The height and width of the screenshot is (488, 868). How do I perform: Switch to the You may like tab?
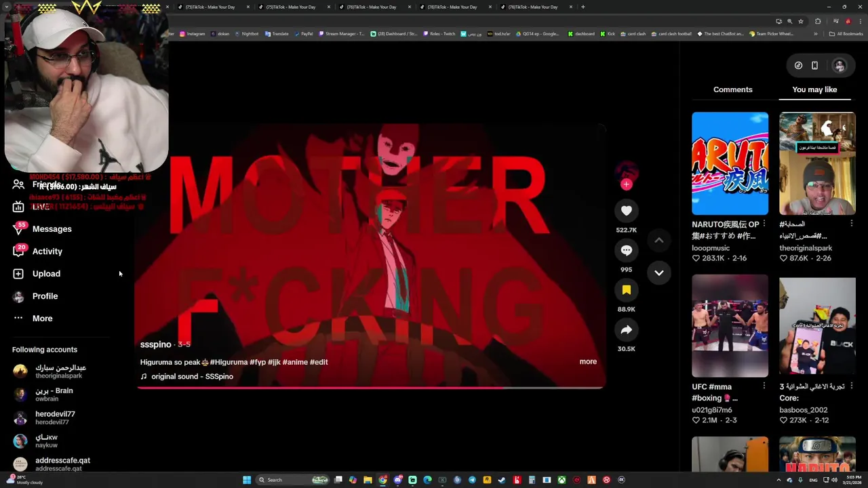tap(814, 89)
